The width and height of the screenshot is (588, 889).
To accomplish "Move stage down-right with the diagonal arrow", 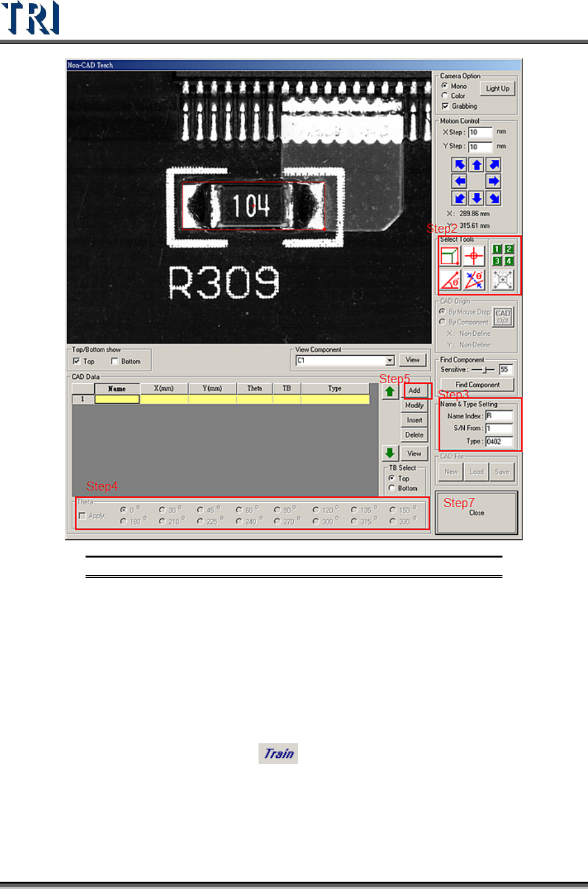I will 494,198.
